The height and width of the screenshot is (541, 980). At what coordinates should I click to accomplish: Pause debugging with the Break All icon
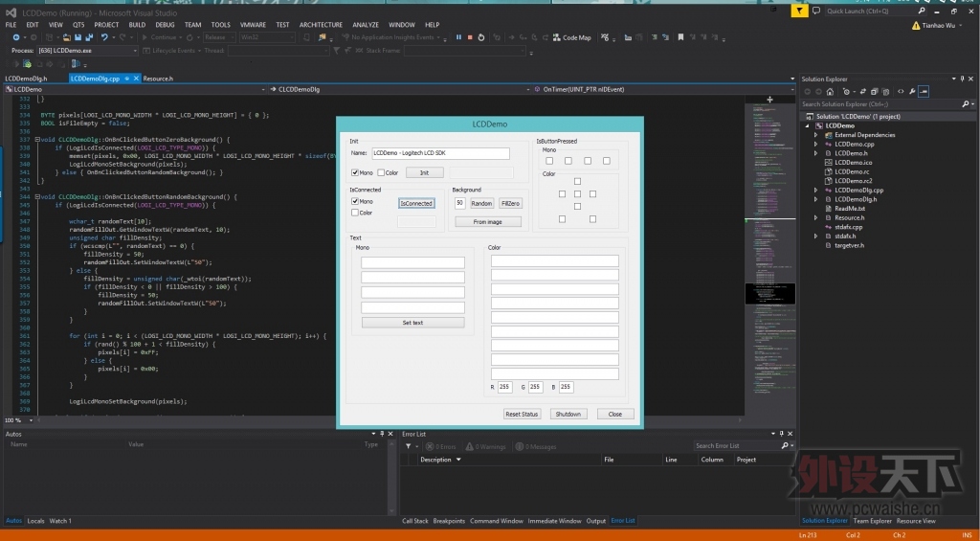pyautogui.click(x=458, y=37)
